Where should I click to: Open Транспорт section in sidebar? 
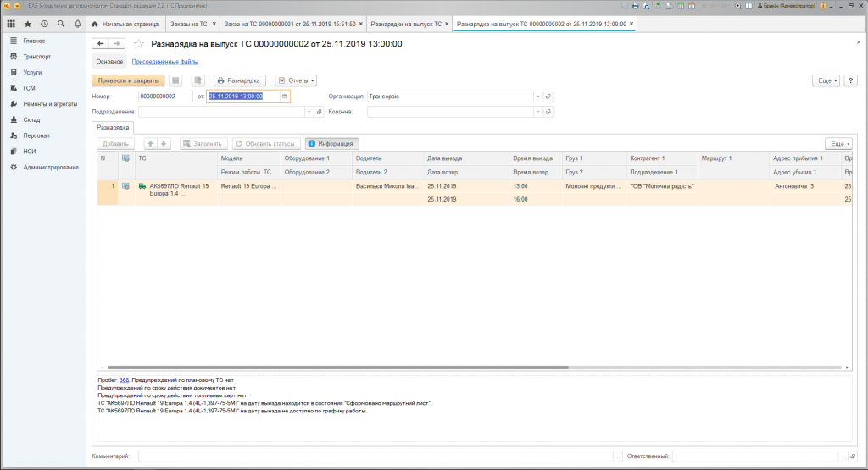36,57
